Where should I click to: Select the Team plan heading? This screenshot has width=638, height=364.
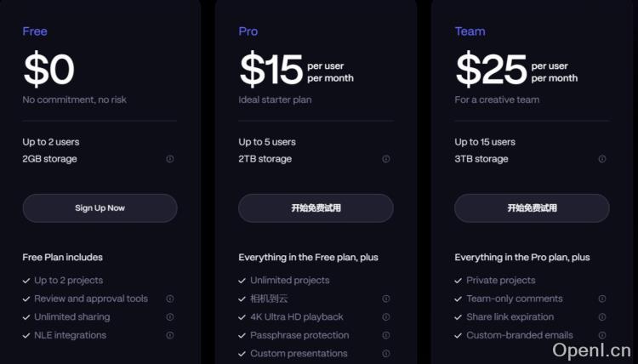tap(470, 31)
